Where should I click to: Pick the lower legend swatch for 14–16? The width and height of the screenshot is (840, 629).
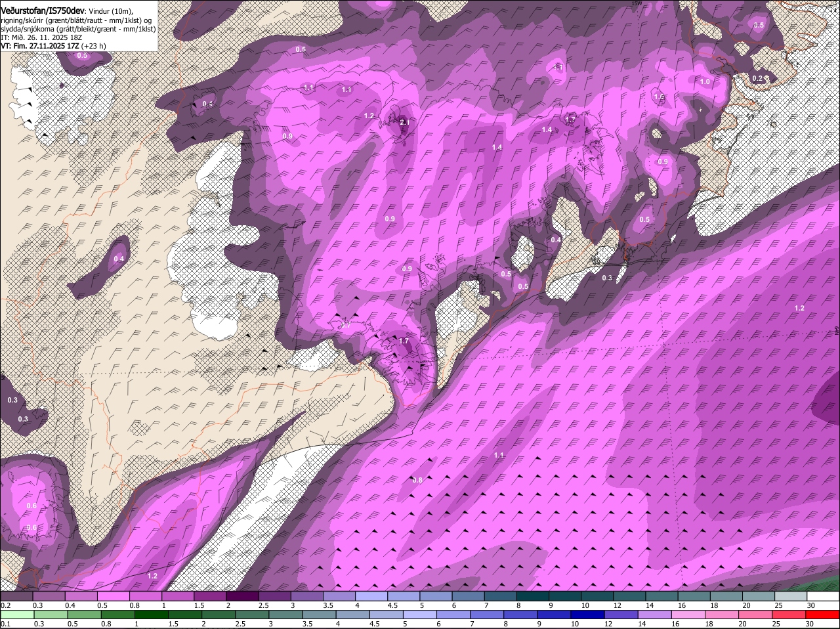(655, 615)
